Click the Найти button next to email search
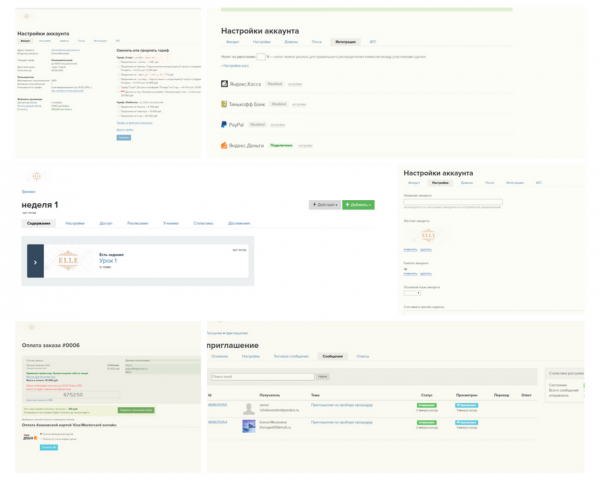 [x=323, y=377]
